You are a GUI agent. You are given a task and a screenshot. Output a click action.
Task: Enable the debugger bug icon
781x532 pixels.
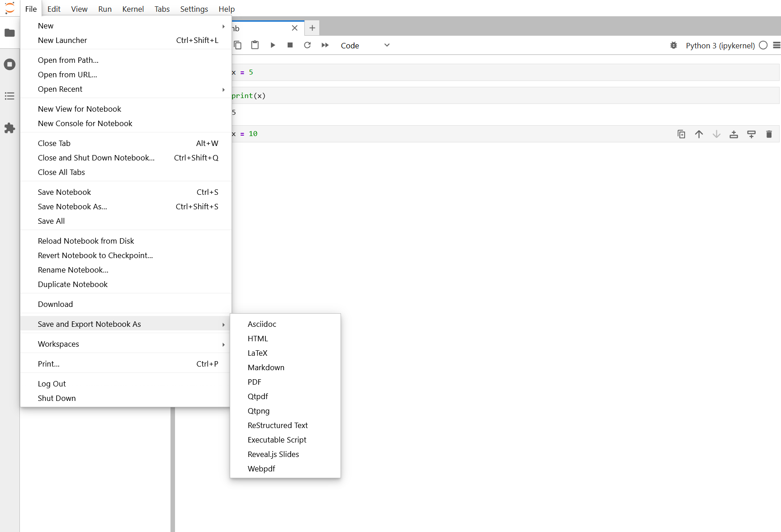pos(674,45)
